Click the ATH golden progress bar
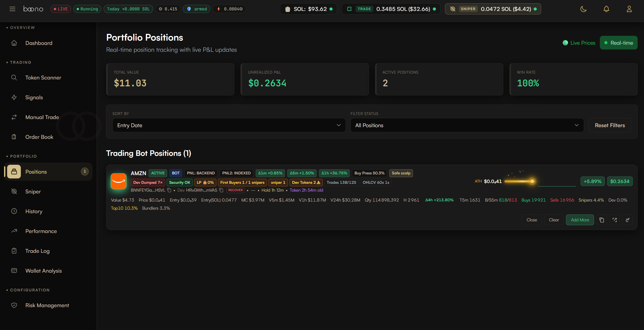This screenshot has width=644, height=330. point(520,181)
